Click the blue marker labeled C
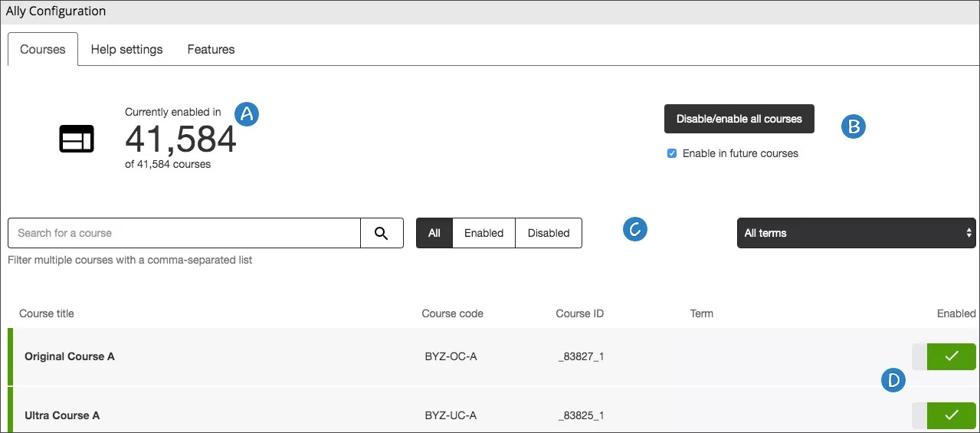 [x=635, y=229]
